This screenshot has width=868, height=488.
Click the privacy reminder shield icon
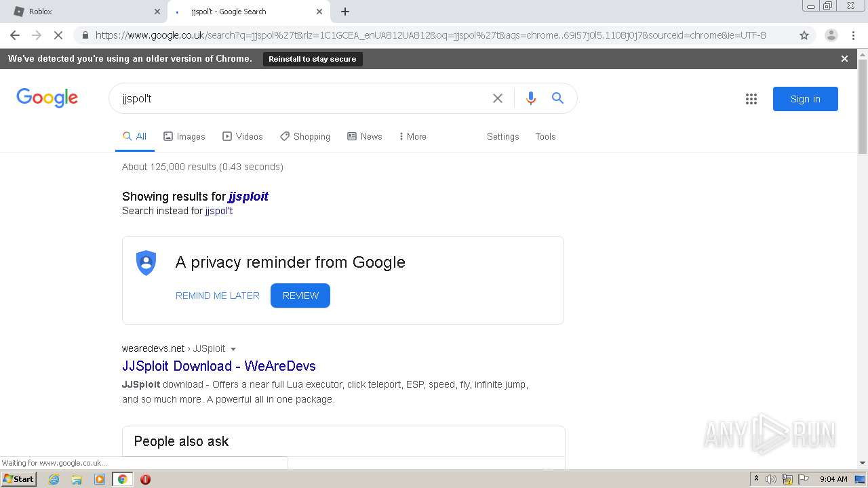(x=146, y=263)
